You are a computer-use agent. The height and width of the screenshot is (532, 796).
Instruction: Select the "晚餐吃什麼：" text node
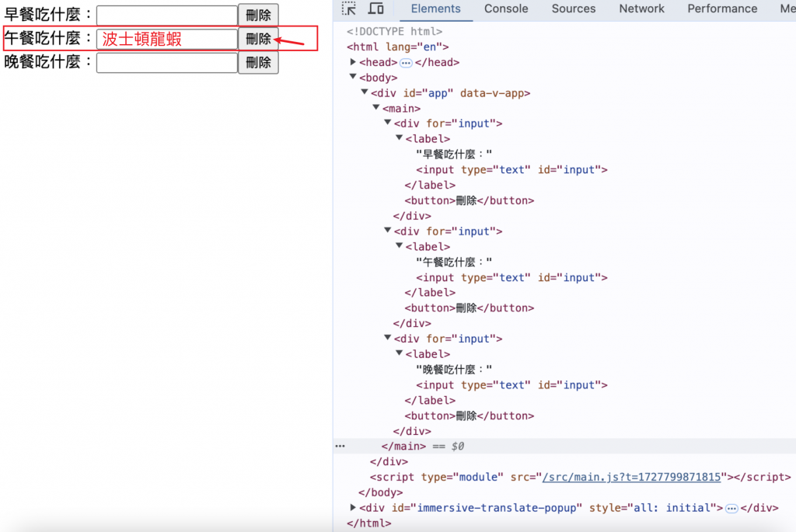[454, 370]
